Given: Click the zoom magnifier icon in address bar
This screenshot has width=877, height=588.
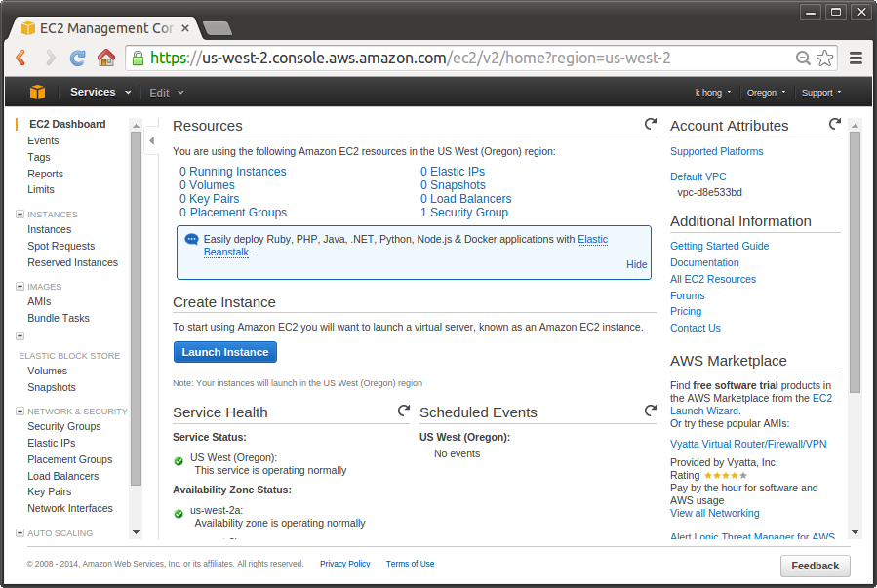Looking at the screenshot, I should pos(803,59).
